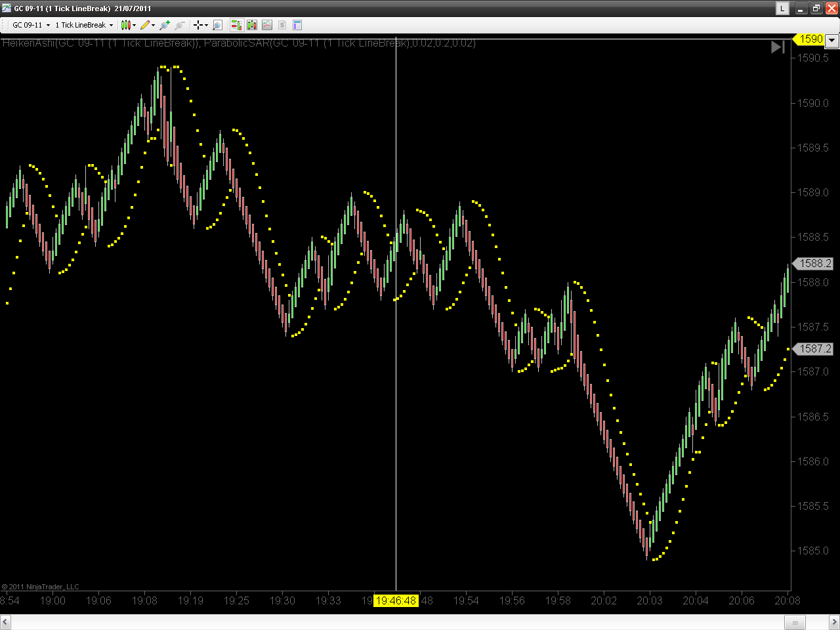Open the price scale dropdown arrow button
Image resolution: width=840 pixels, height=630 pixels.
point(832,40)
